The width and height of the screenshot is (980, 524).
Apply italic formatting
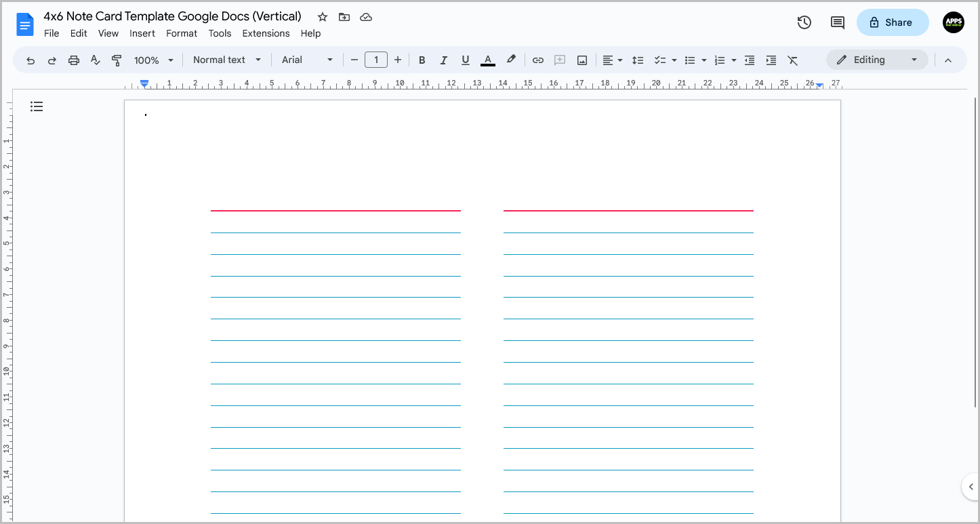[444, 60]
